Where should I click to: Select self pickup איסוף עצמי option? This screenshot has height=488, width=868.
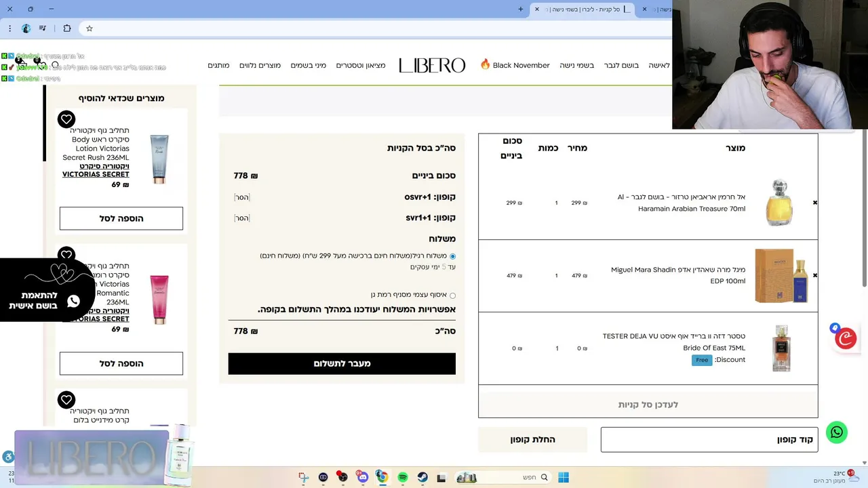coord(452,296)
